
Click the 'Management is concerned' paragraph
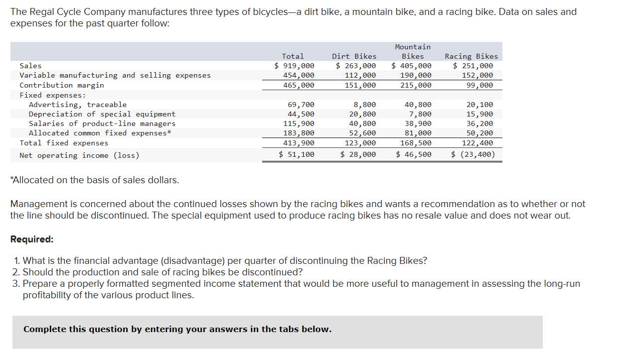coord(298,210)
